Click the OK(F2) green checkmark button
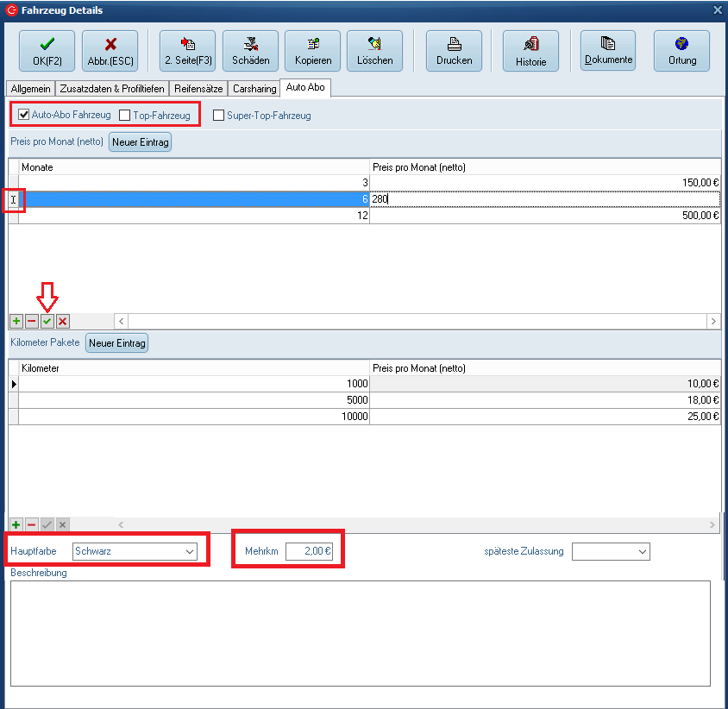Viewport: 728px width, 709px height. coord(47,51)
